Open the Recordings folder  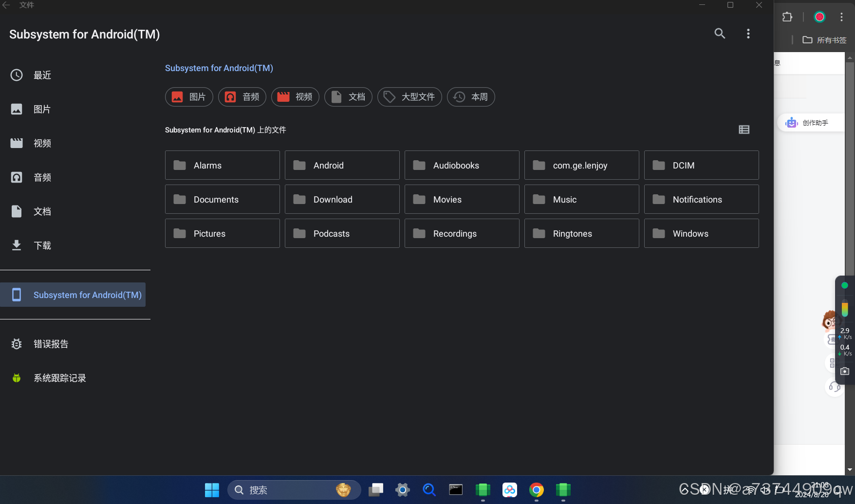[x=462, y=233]
